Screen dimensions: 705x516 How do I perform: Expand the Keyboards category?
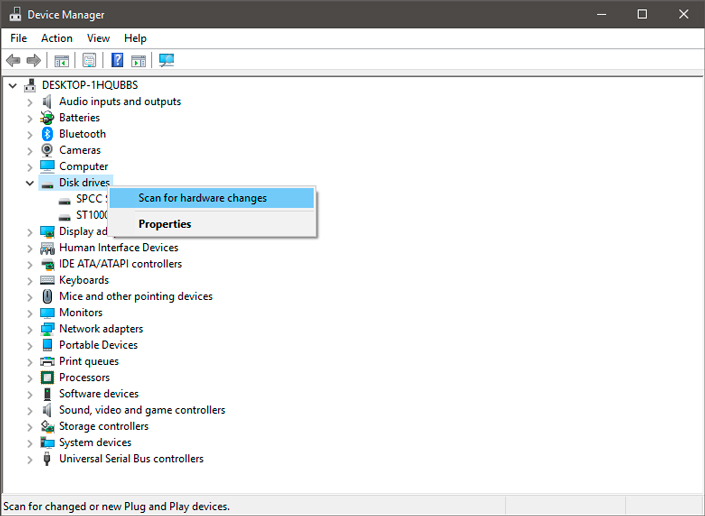pyautogui.click(x=30, y=280)
